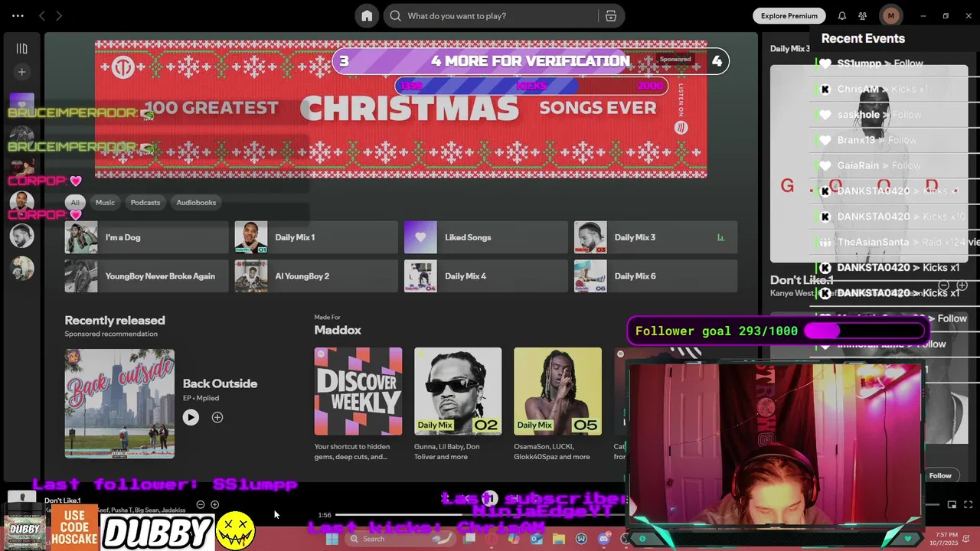
Task: Click the plus to create a playlist
Action: pos(21,72)
